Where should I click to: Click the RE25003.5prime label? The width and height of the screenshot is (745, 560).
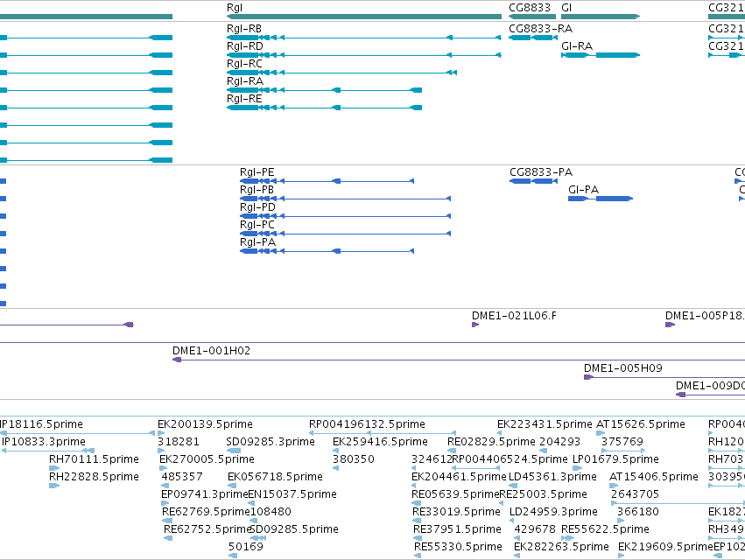544,494
